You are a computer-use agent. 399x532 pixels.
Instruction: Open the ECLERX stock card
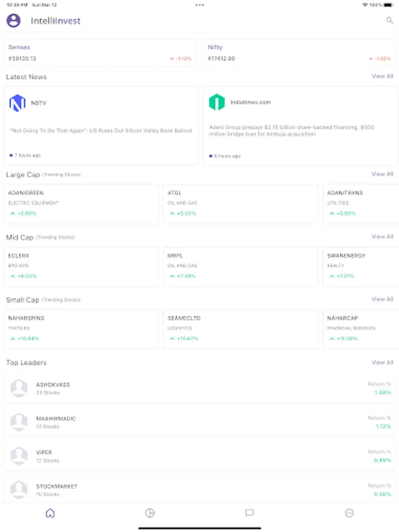pos(82,266)
